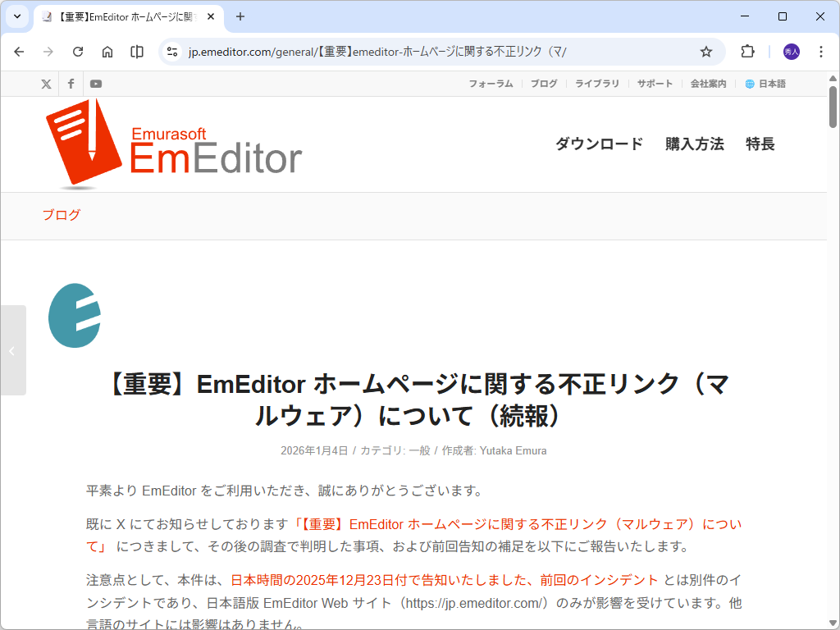Screen dimensions: 840x630
Task: Open the フォーラム link
Action: 491,84
